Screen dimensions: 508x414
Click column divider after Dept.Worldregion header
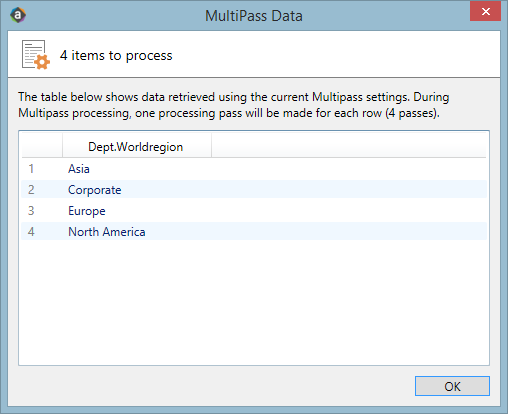[x=211, y=146]
